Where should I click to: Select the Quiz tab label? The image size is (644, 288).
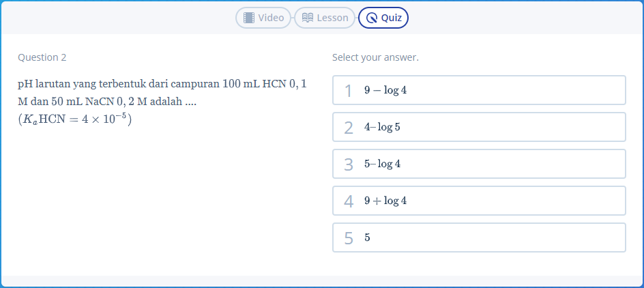[392, 18]
